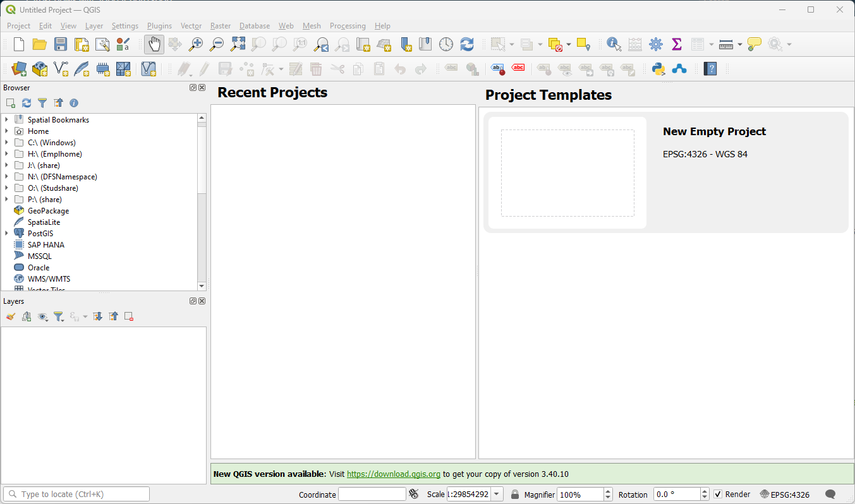
Task: Toggle the Render checkbox in status bar
Action: point(718,495)
